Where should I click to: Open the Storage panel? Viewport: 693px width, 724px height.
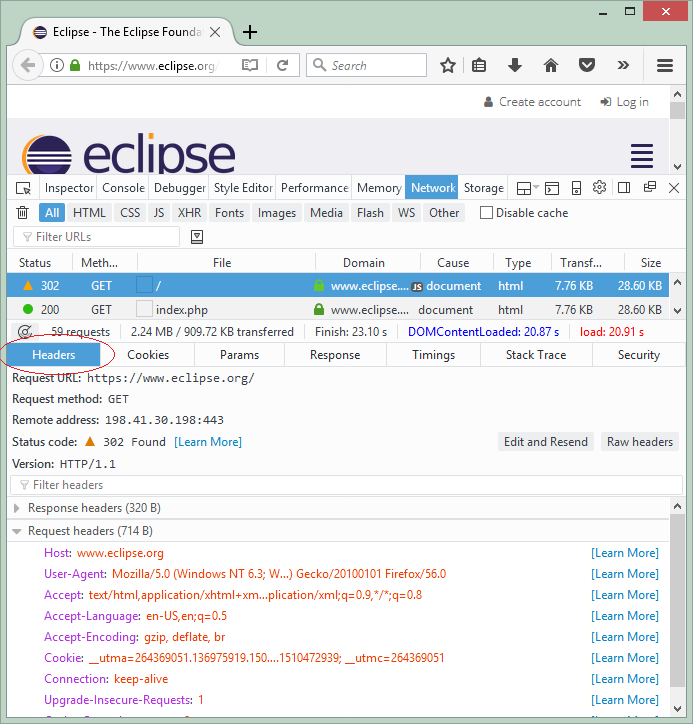(483, 188)
